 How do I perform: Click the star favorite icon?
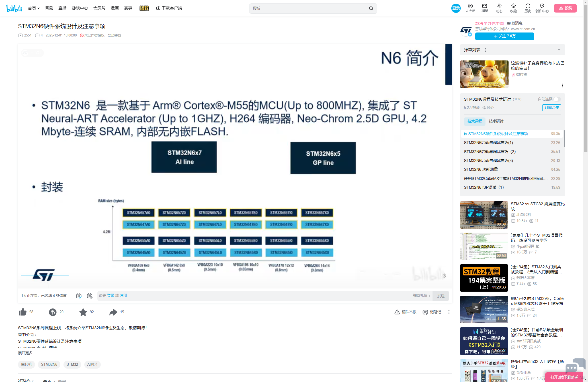pyautogui.click(x=83, y=312)
